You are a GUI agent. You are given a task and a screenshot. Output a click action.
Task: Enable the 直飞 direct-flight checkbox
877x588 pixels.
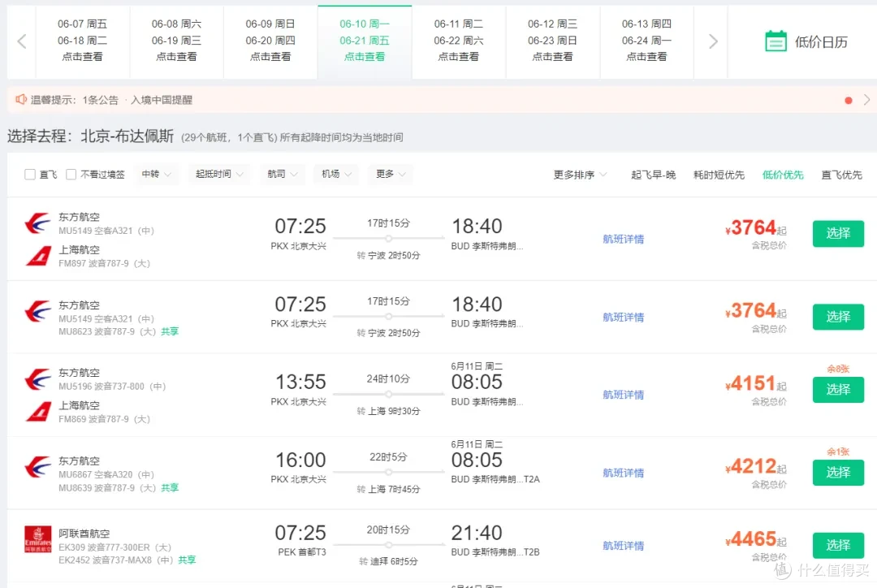[30, 175]
